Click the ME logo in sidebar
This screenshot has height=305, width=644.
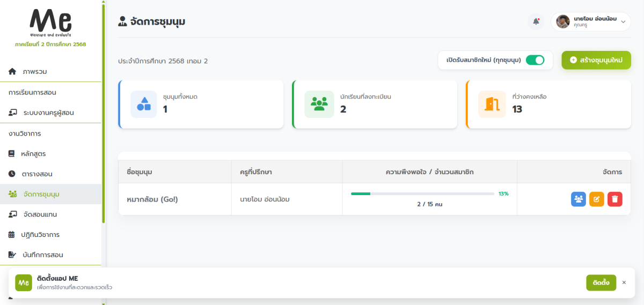click(x=50, y=23)
